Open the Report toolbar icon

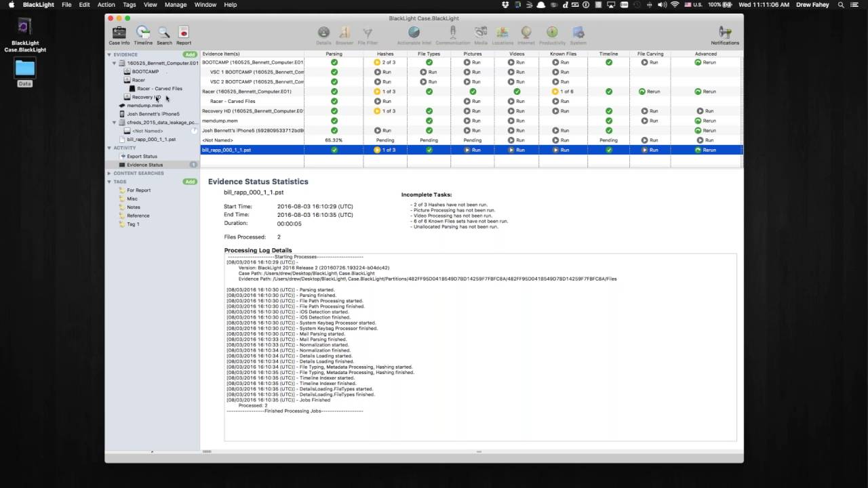pos(184,33)
